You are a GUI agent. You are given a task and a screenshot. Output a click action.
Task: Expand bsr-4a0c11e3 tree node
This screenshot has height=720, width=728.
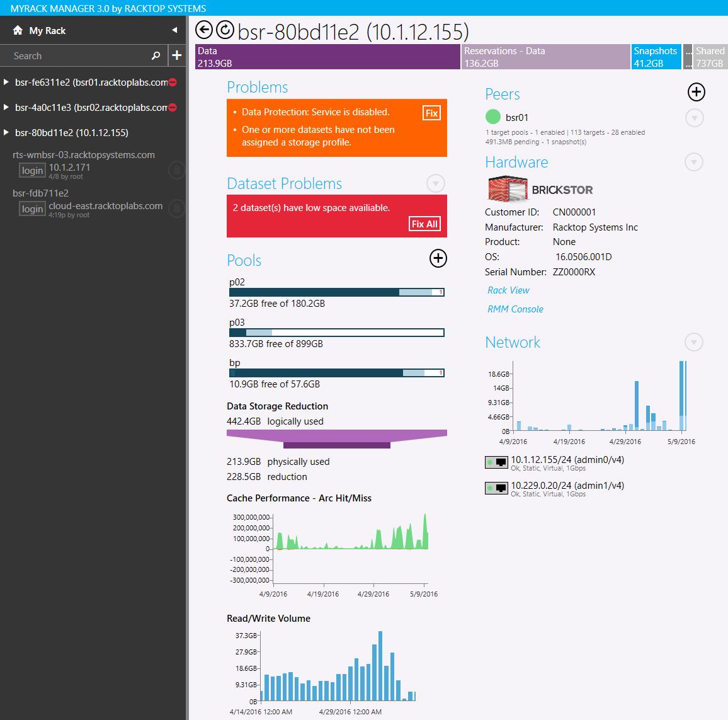click(x=6, y=107)
